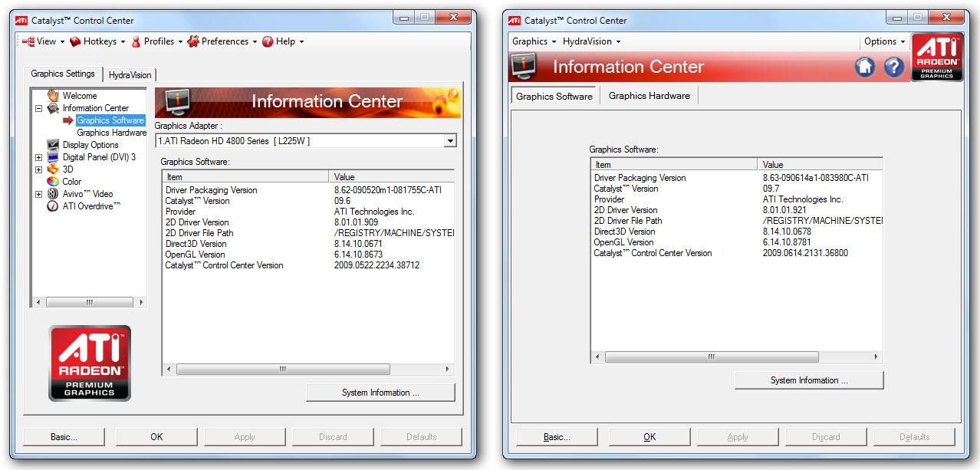
Task: Click the 09.6 software table scrollbar left arrow
Action: point(169,370)
